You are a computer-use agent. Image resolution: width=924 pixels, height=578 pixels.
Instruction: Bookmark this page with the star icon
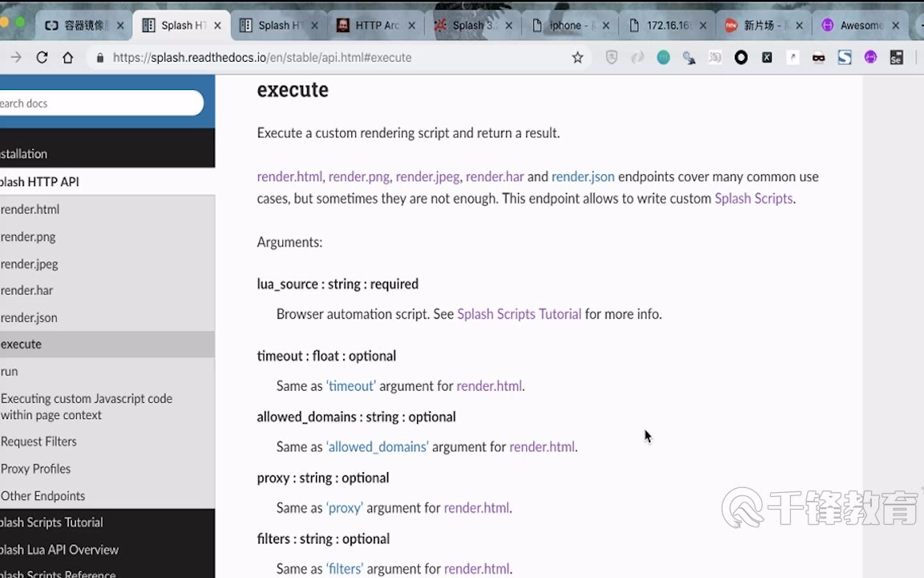coord(577,57)
